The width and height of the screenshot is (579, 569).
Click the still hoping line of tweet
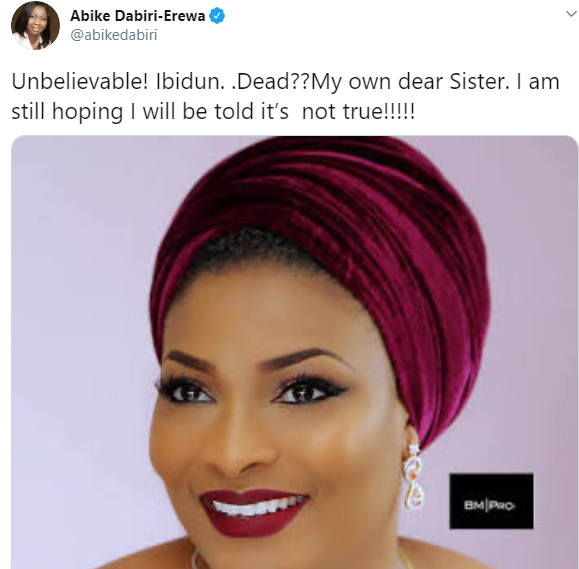point(213,112)
